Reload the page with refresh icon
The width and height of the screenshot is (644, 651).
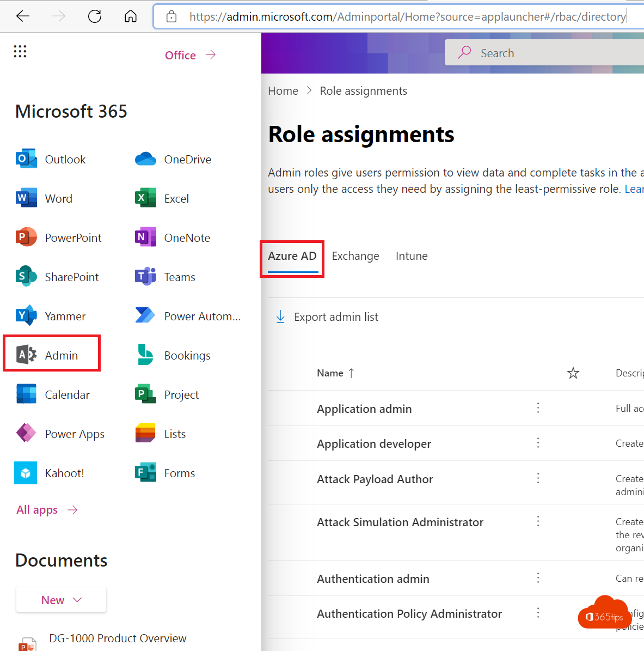point(95,16)
